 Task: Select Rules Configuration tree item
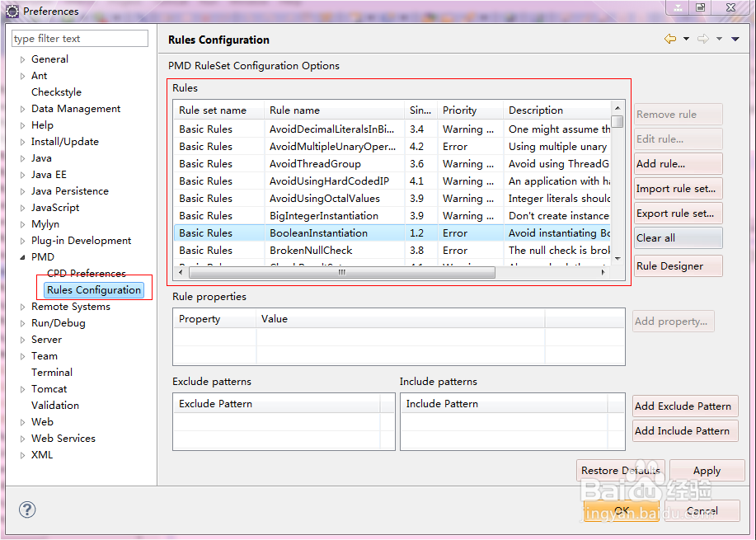tap(94, 289)
